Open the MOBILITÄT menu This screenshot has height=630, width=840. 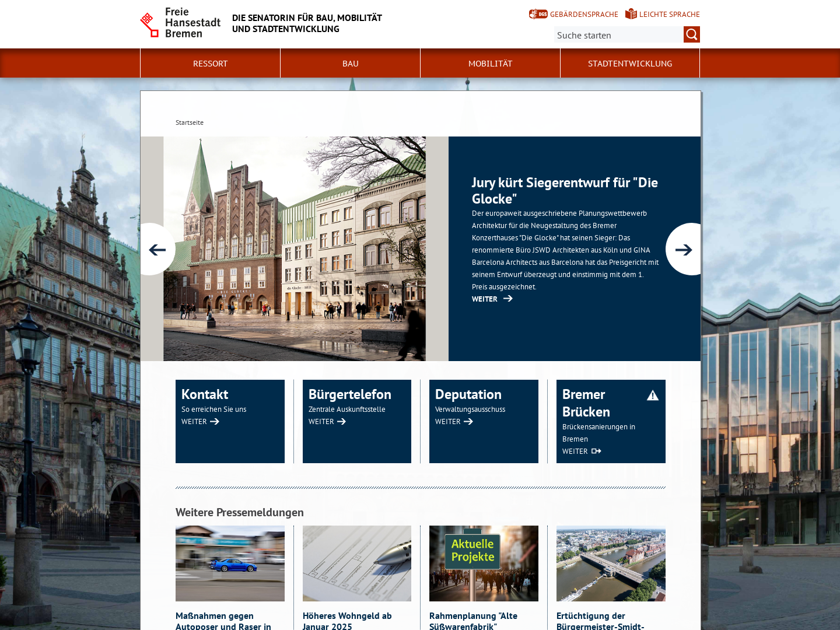(x=490, y=63)
